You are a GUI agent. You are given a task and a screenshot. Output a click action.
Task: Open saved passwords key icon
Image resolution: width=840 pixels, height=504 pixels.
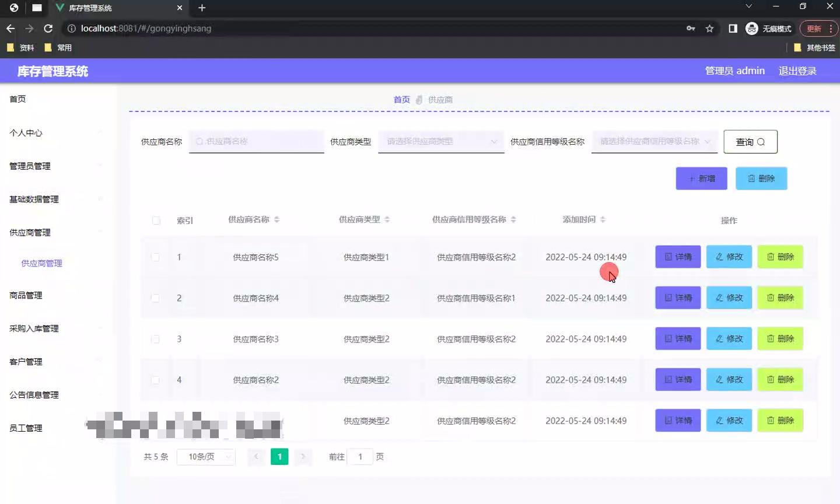[691, 28]
